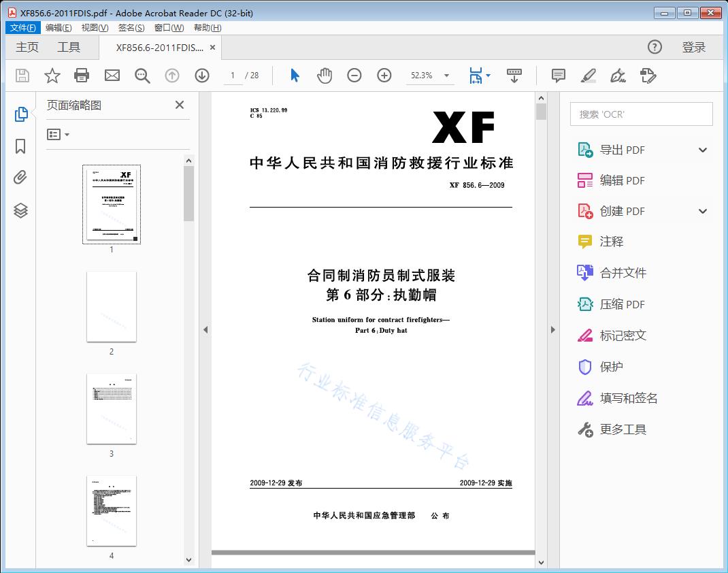Screen dimensions: 728x573
Task: Switch to the 主页 tab
Action: [x=27, y=47]
